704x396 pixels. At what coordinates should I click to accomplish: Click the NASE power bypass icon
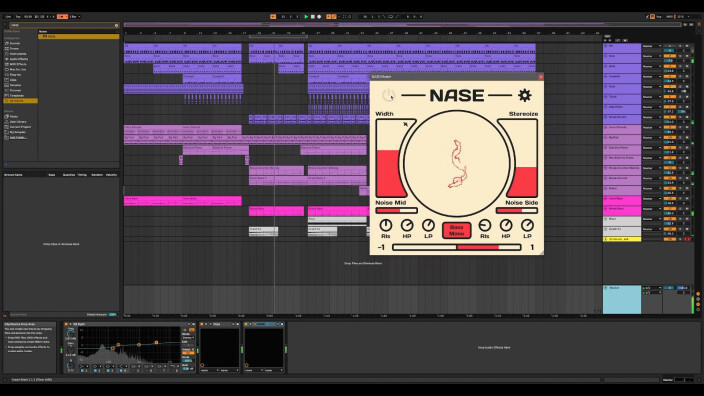(389, 95)
